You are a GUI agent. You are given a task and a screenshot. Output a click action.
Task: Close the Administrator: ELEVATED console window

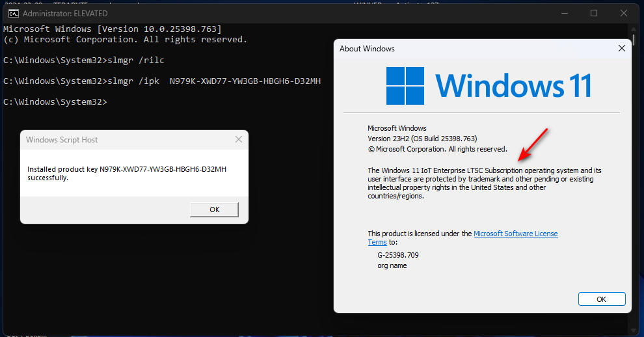tap(623, 13)
